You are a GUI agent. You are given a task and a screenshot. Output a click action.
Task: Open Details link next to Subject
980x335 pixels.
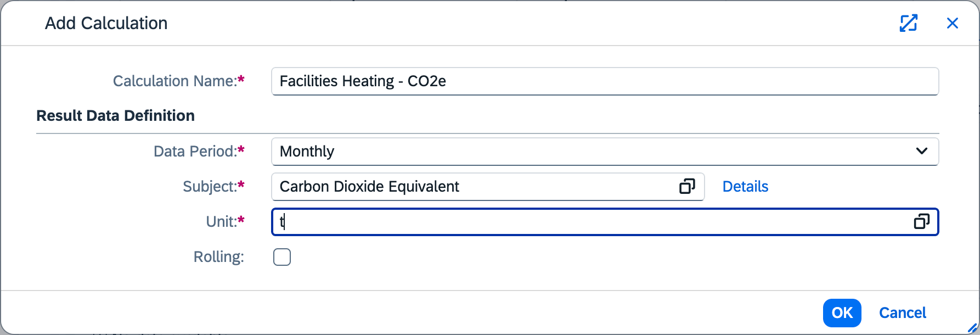(x=745, y=187)
